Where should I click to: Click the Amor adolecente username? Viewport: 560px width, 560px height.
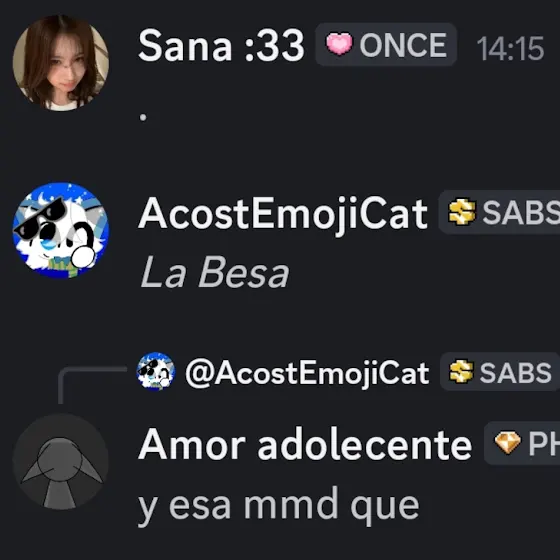tap(305, 444)
